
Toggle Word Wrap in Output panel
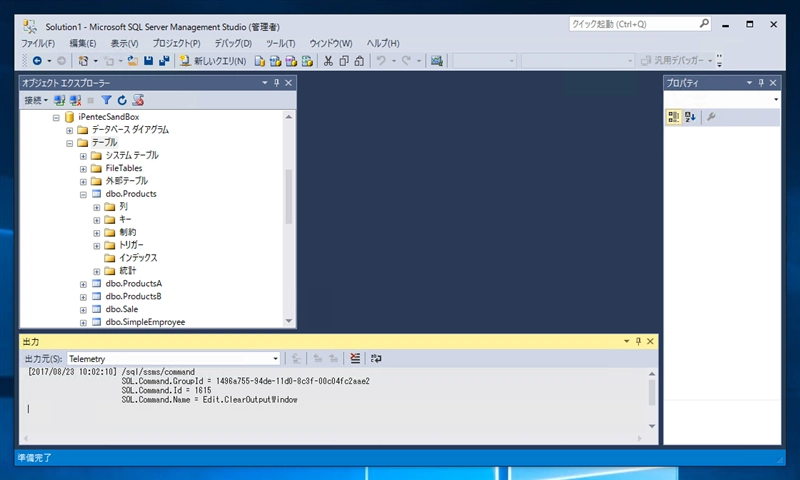[376, 359]
